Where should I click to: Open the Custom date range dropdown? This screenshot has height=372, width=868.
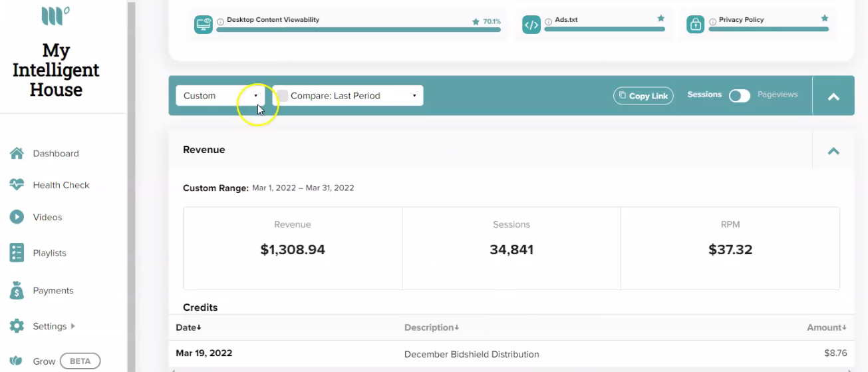(220, 96)
